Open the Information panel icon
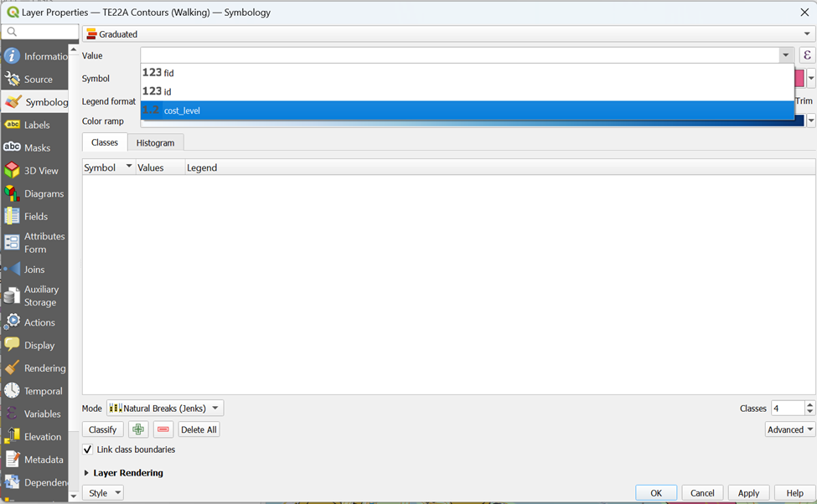This screenshot has width=817, height=504. 12,56
